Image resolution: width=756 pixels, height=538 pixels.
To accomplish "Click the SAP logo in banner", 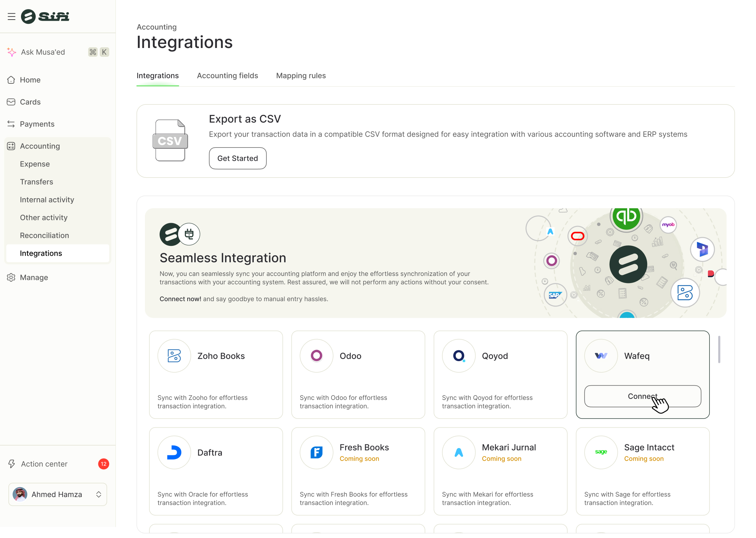I will pos(555,295).
